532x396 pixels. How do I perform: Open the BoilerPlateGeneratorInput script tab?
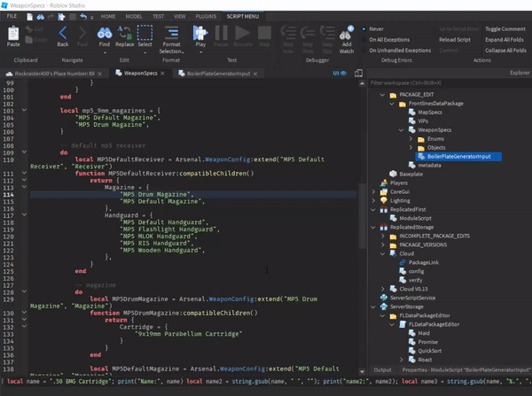(x=218, y=74)
